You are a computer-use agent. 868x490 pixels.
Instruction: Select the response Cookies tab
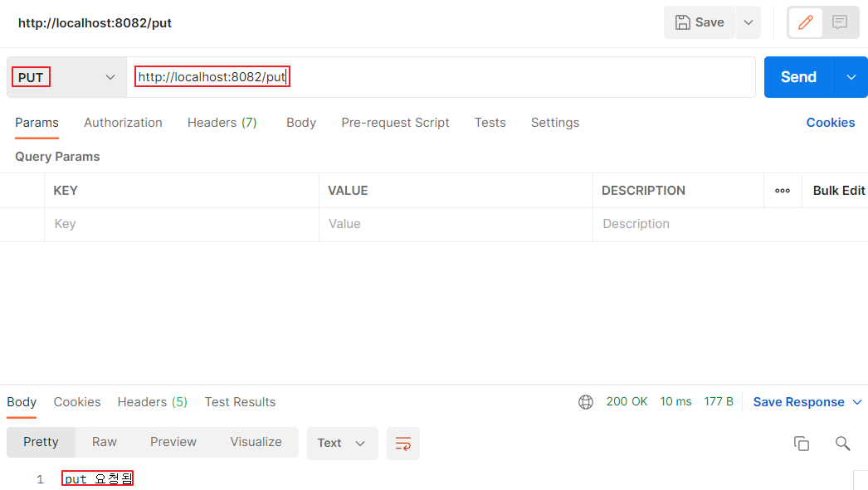(77, 402)
